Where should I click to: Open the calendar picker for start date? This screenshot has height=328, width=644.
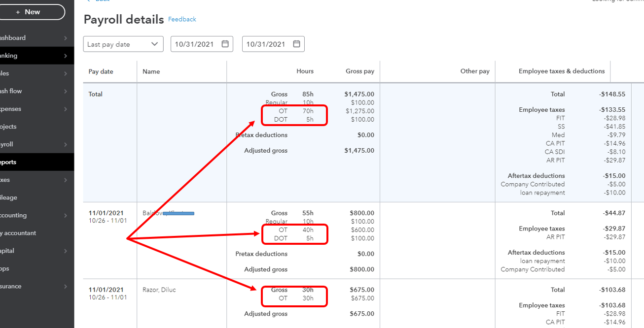pos(225,44)
